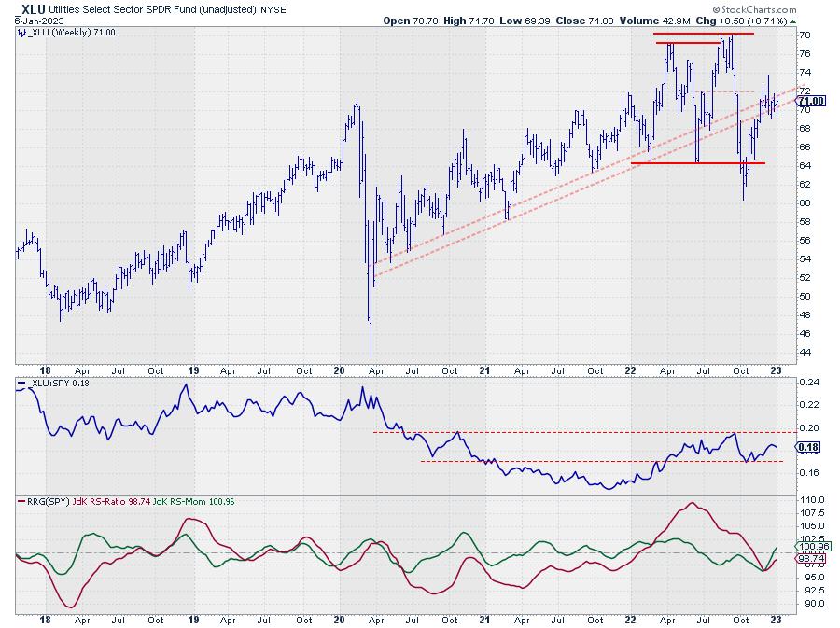
Task: Select the topmost red resistance line near 78
Action: click(690, 34)
